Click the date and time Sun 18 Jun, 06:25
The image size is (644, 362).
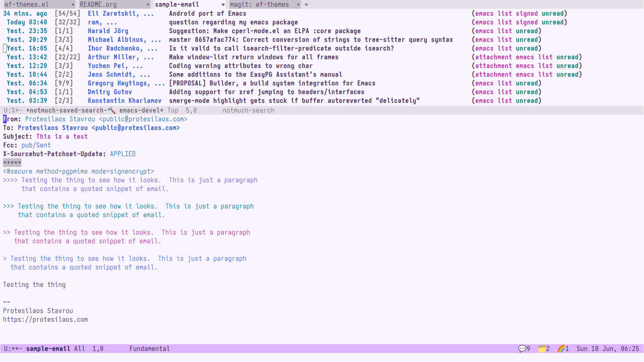click(x=608, y=349)
